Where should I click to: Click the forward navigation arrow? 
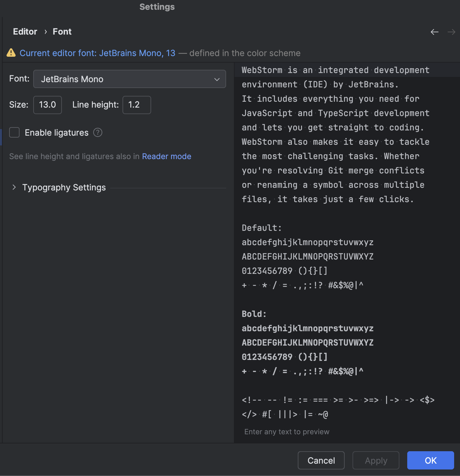(x=451, y=32)
